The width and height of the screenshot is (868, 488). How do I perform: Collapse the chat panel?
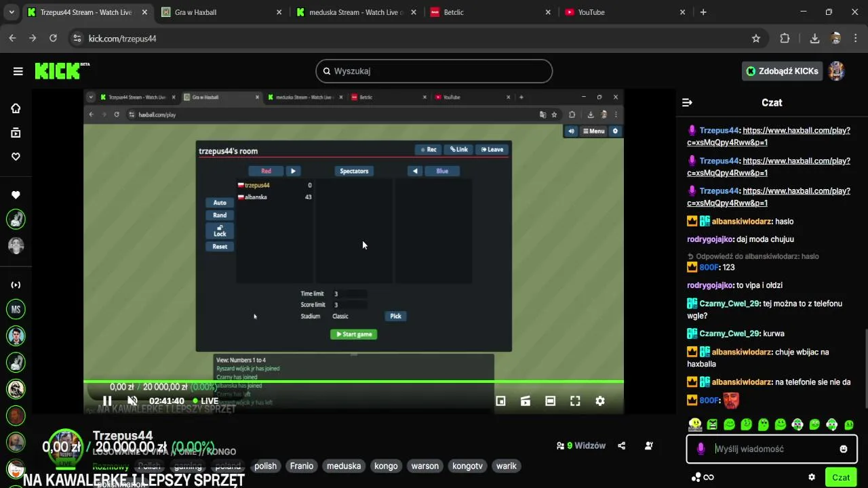point(687,102)
